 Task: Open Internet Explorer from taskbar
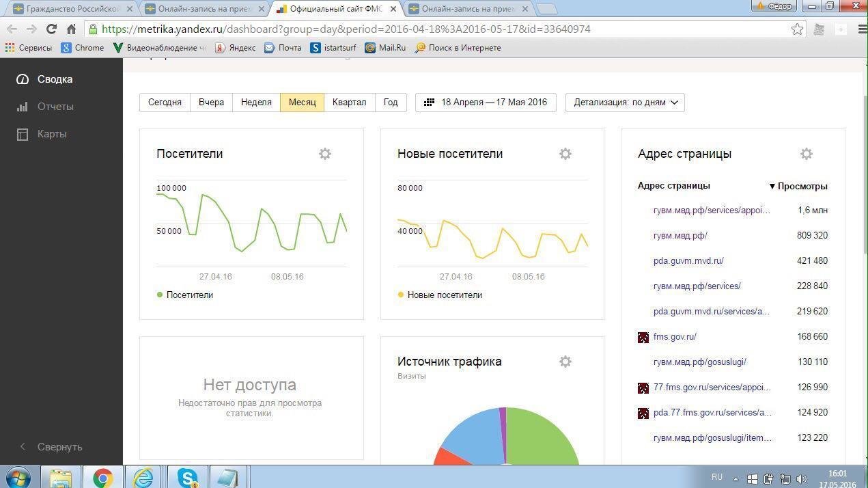143,478
